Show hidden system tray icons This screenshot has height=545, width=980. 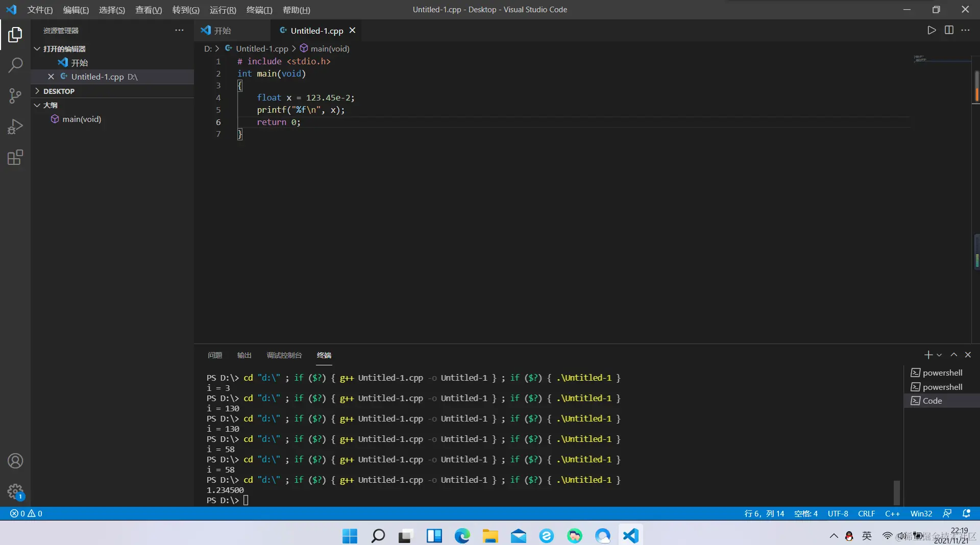pos(834,536)
